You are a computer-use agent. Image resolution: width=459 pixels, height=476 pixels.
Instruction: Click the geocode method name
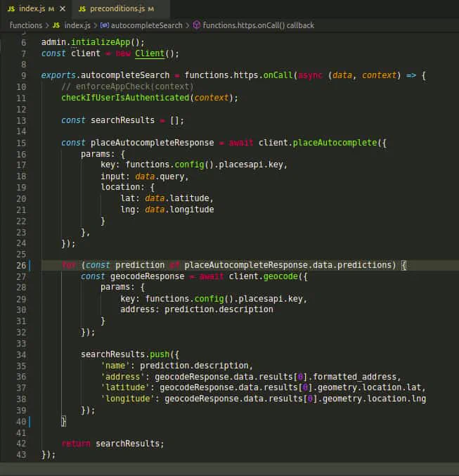point(280,276)
